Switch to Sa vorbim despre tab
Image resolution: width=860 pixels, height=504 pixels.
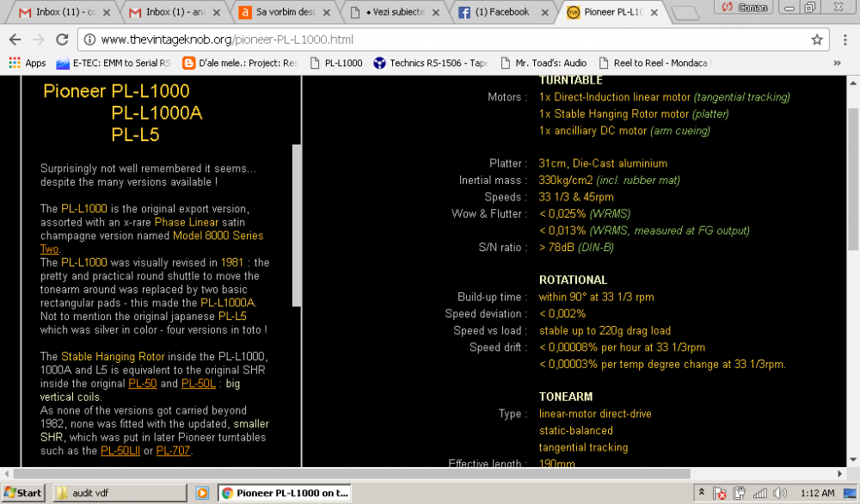point(282,12)
